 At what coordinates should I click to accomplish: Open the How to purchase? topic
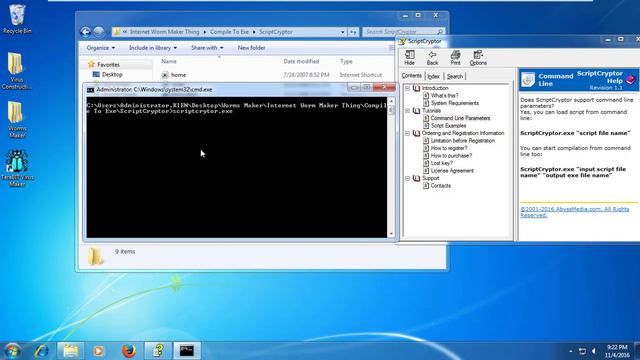click(451, 156)
